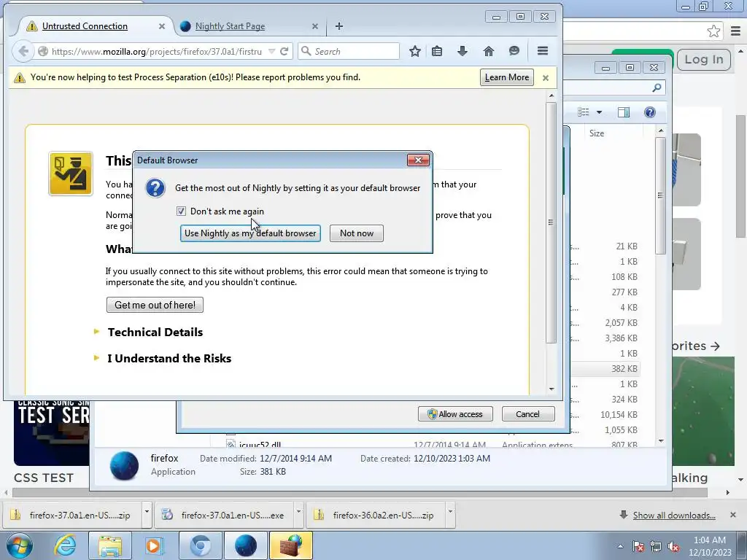Open Windows Explorer taskbar icon
The image size is (747, 560).
(110, 545)
